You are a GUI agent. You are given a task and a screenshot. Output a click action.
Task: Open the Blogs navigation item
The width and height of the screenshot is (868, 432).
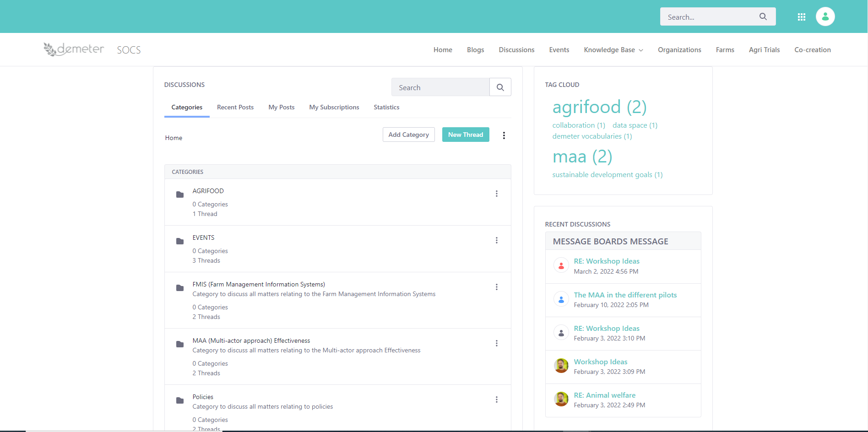(476, 50)
